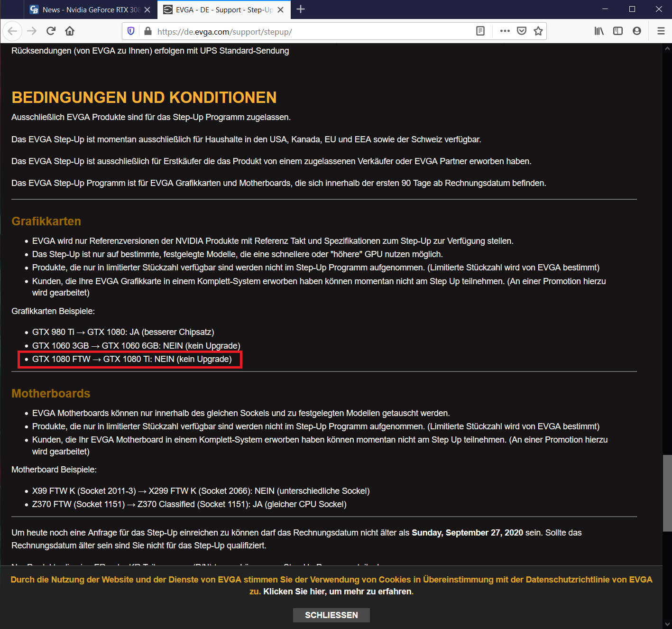
Task: Close the Firefox window
Action: coord(659,9)
